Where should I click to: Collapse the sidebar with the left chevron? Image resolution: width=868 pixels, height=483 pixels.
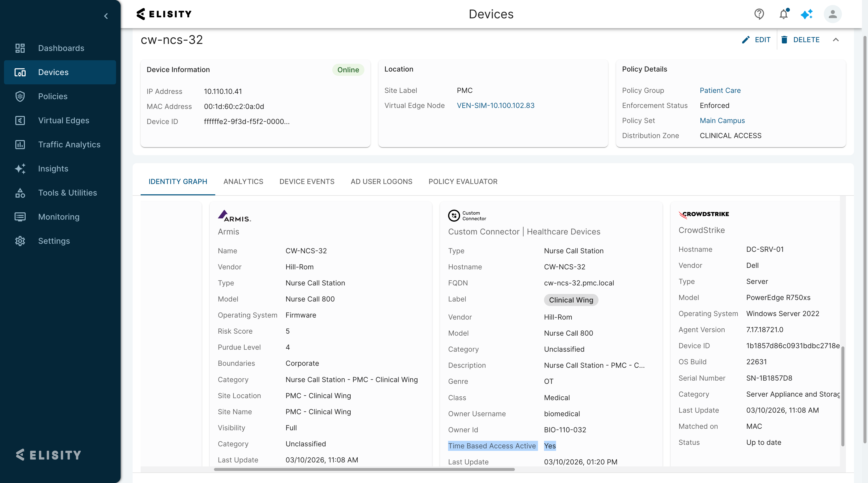click(106, 16)
